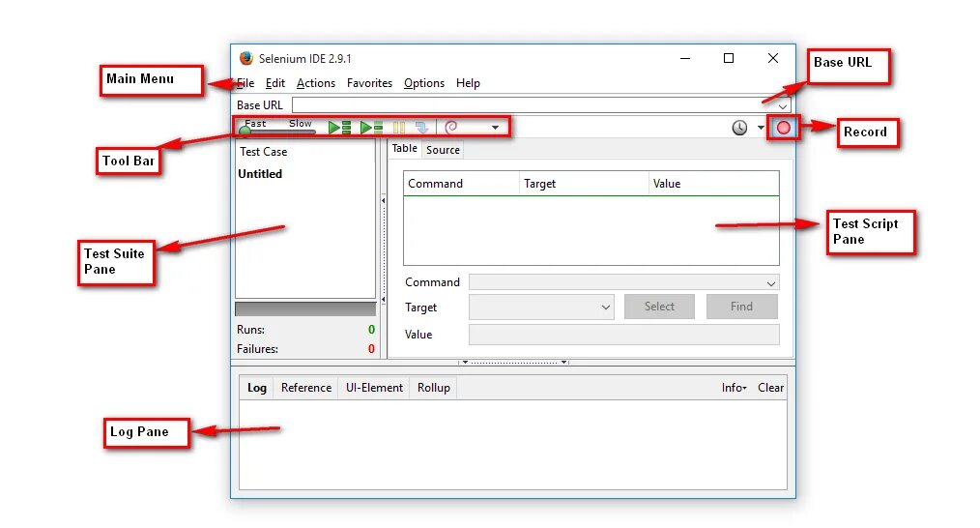Screen dimensions: 980x528
Task: Open the Options menu
Action: click(x=423, y=83)
